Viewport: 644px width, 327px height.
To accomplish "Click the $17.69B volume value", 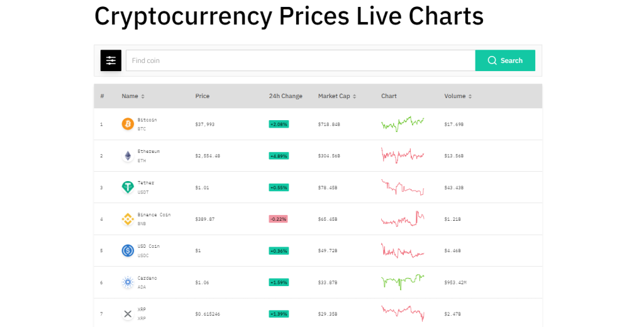I will pos(454,124).
